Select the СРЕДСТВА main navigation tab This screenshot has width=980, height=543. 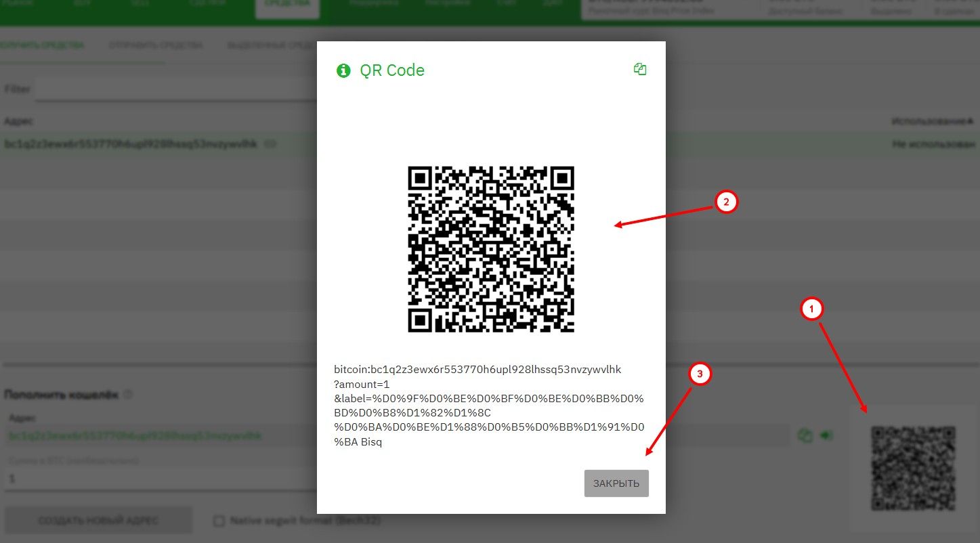[287, 4]
